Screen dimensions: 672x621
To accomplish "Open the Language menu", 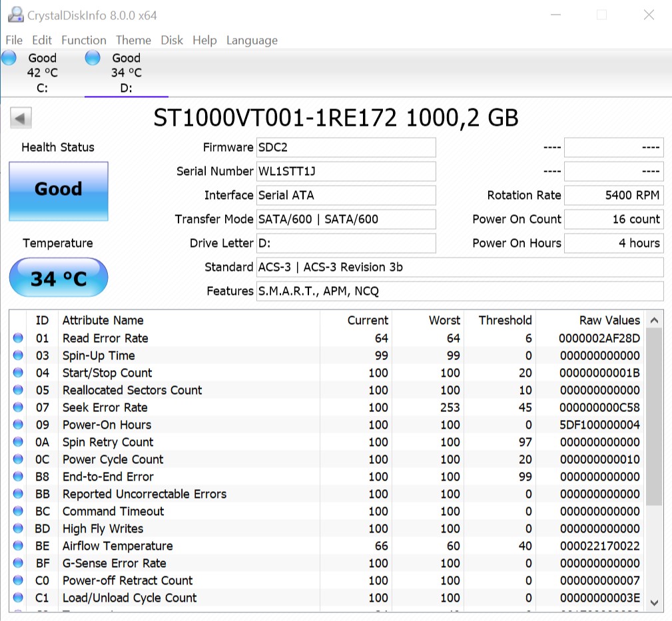I will [252, 40].
